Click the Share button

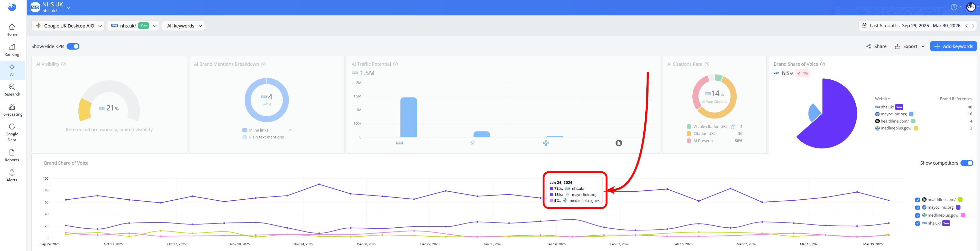[x=876, y=46]
